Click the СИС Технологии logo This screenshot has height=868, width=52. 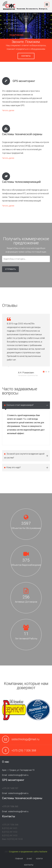[9, 6]
